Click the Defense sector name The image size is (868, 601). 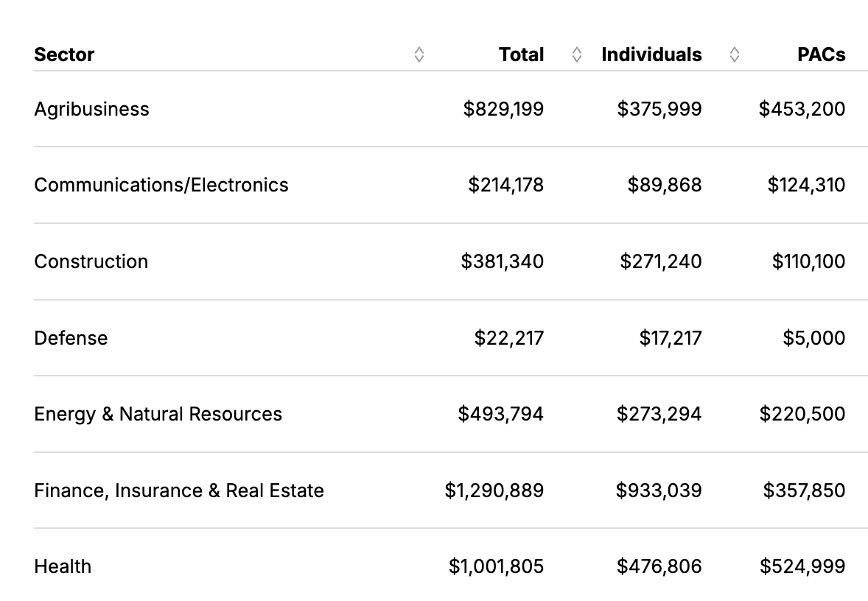pyautogui.click(x=71, y=338)
